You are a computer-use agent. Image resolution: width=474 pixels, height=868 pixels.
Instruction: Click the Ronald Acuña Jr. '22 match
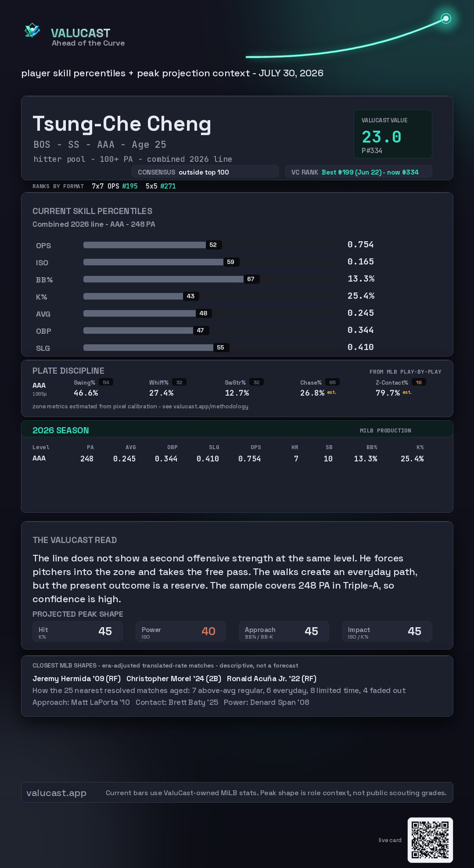pos(272,679)
